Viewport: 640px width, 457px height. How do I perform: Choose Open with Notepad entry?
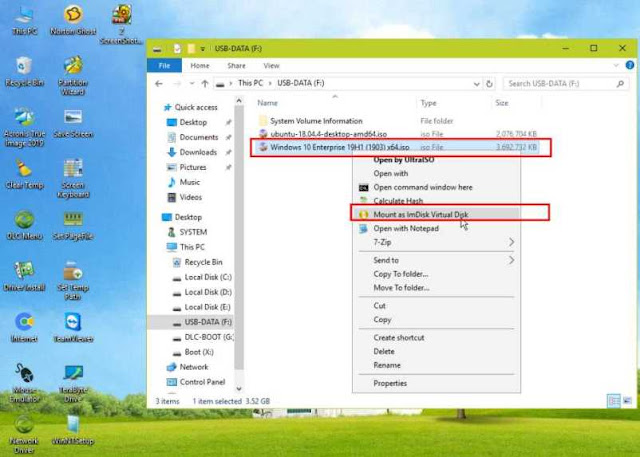(436, 228)
